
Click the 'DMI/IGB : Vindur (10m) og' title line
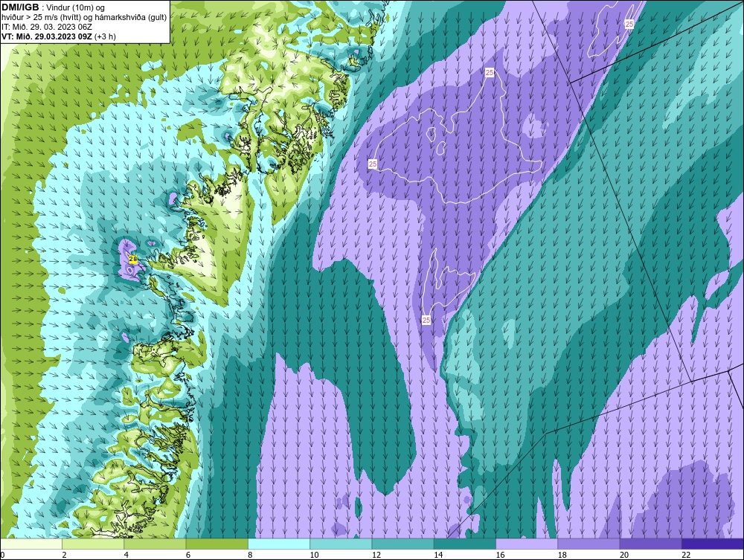[54, 7]
